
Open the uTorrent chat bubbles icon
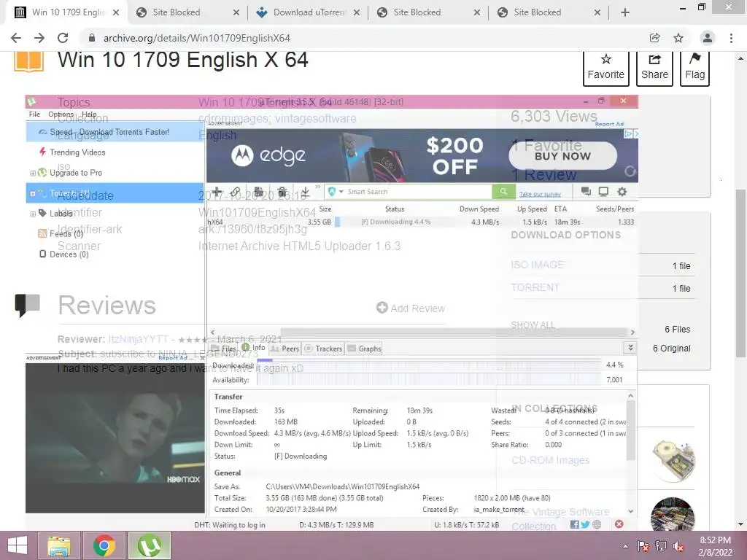tap(586, 192)
